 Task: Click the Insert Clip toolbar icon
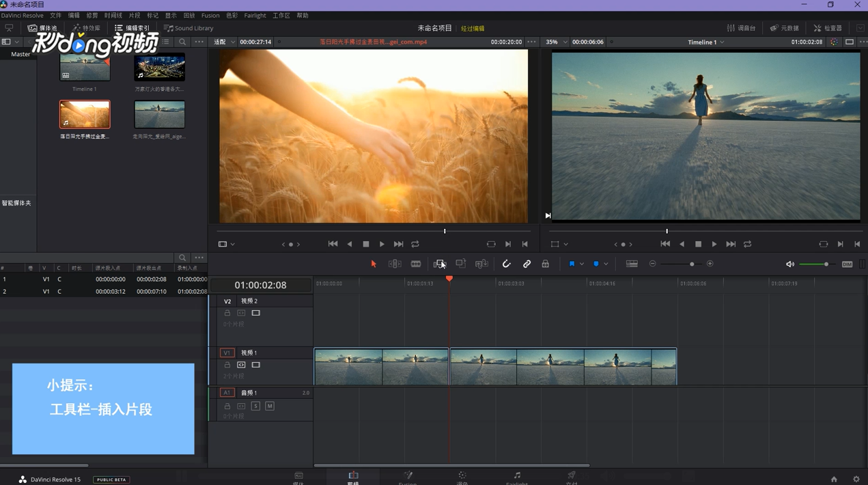[439, 264]
